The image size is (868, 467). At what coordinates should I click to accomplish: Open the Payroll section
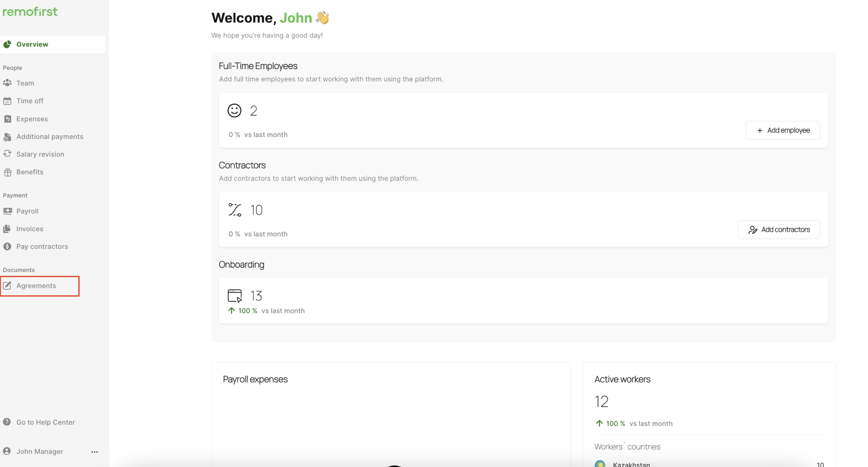pos(27,211)
